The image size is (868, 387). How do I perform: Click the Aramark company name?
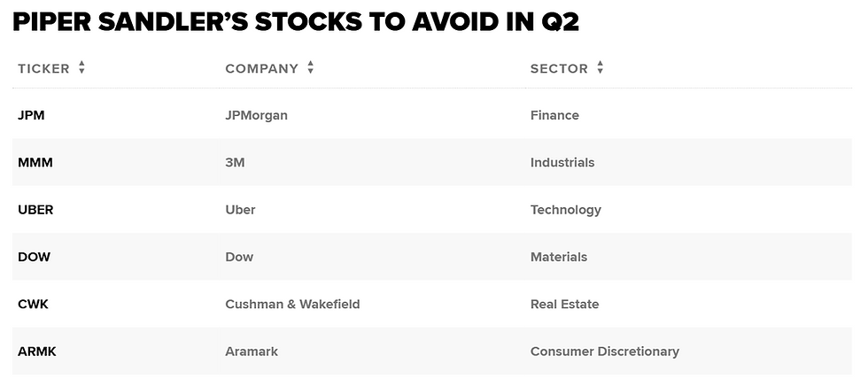[x=252, y=352]
